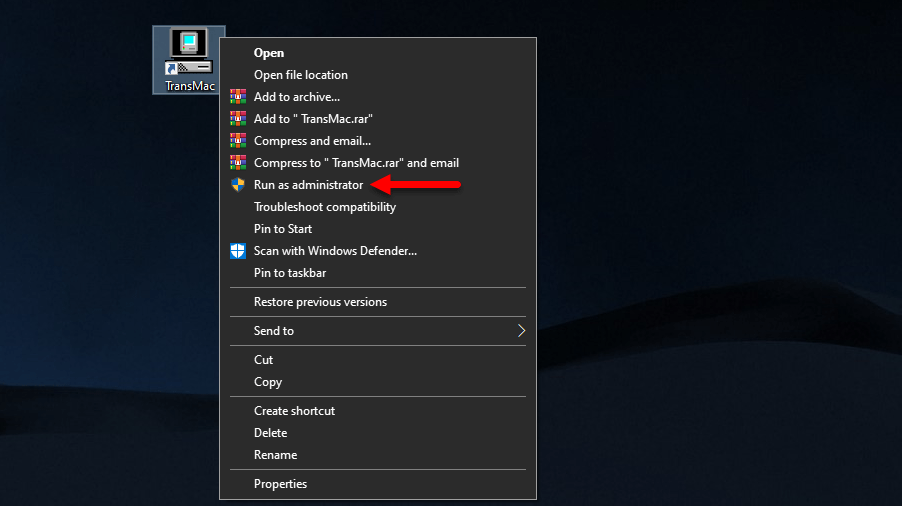The image size is (902, 506).
Task: Open Properties from the context menu
Action: coord(378,484)
